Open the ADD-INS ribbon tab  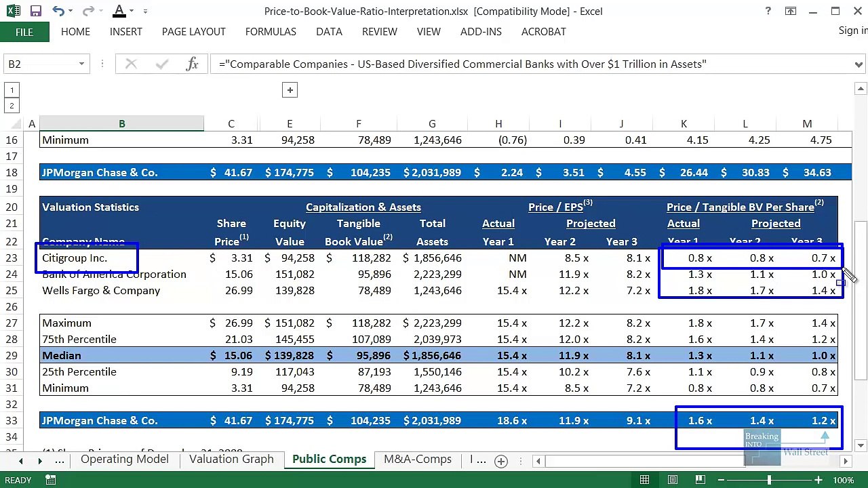pyautogui.click(x=481, y=32)
